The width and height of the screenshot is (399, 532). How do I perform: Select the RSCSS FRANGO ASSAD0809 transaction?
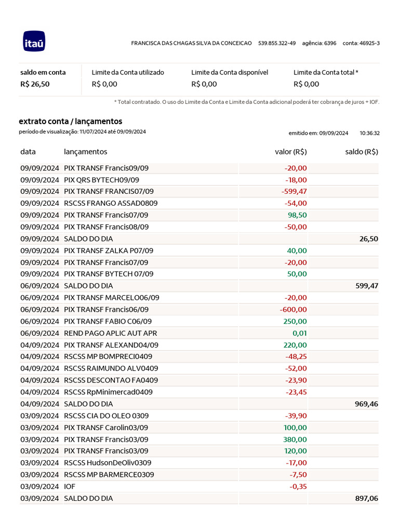tap(111, 203)
